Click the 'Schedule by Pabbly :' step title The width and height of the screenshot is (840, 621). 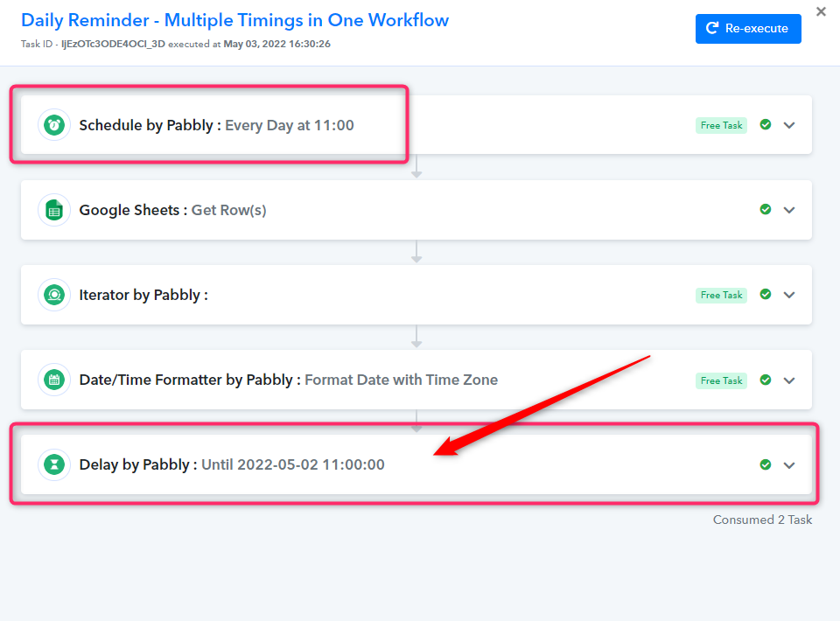click(x=150, y=125)
